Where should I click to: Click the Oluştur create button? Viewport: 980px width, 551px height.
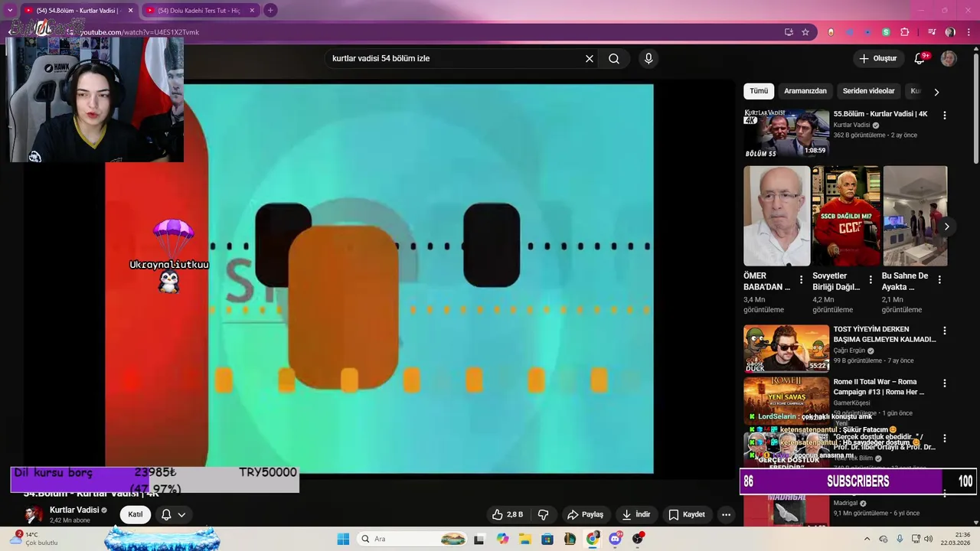coord(877,58)
